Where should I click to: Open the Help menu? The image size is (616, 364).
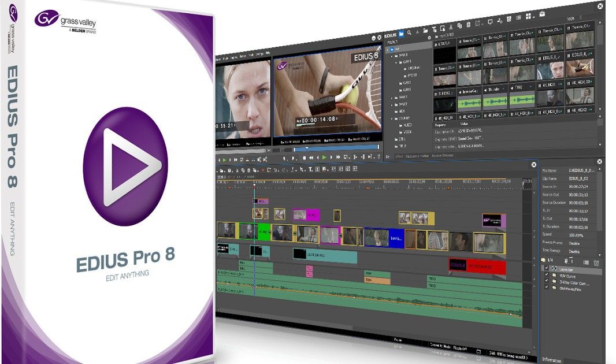[x=268, y=53]
